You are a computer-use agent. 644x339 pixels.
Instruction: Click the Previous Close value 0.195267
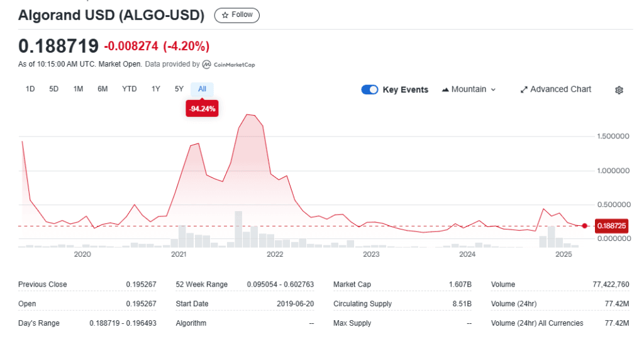tap(142, 284)
